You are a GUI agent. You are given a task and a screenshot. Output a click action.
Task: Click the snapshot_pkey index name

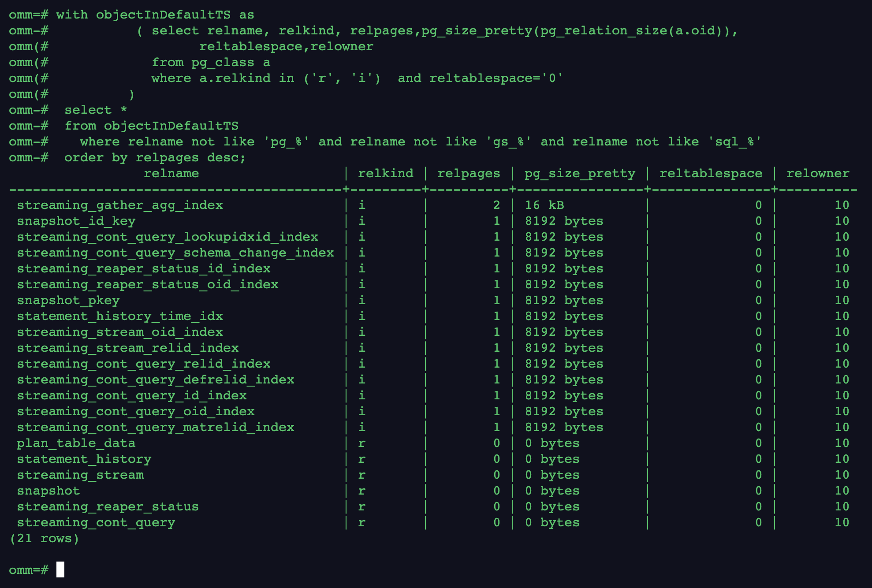68,301
